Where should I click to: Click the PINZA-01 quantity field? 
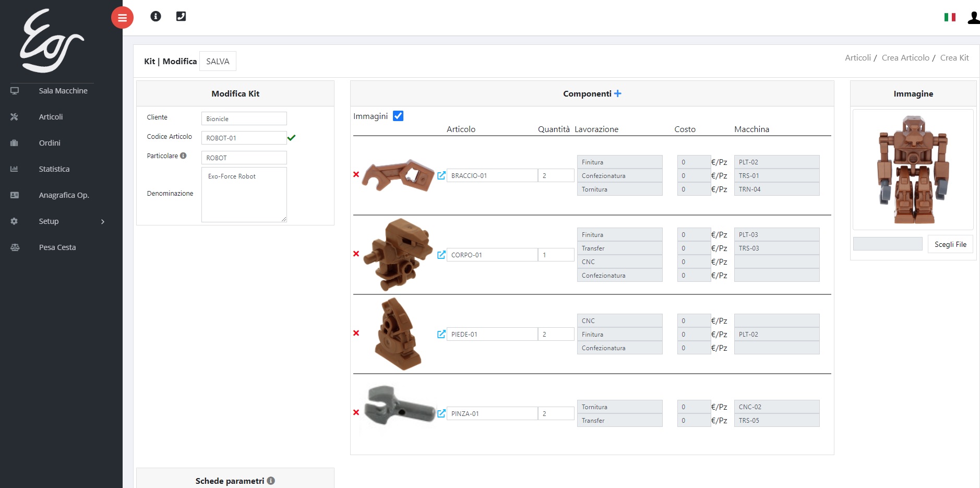pyautogui.click(x=556, y=413)
